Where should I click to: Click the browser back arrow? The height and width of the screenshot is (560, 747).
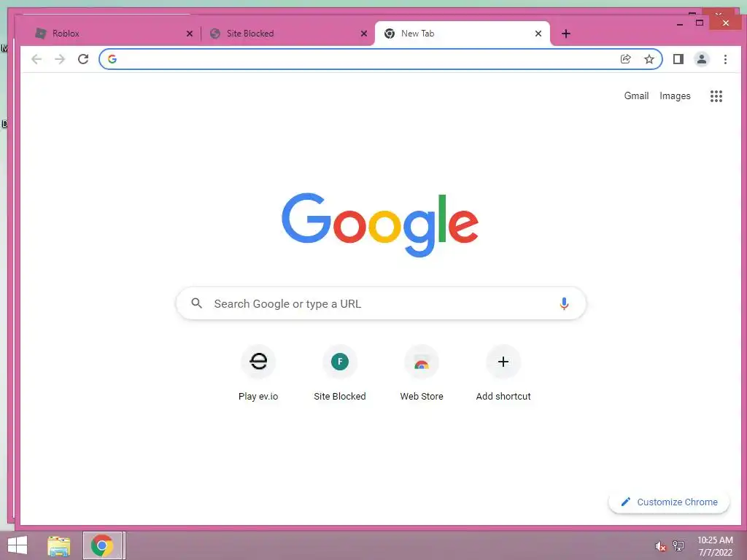(x=36, y=59)
